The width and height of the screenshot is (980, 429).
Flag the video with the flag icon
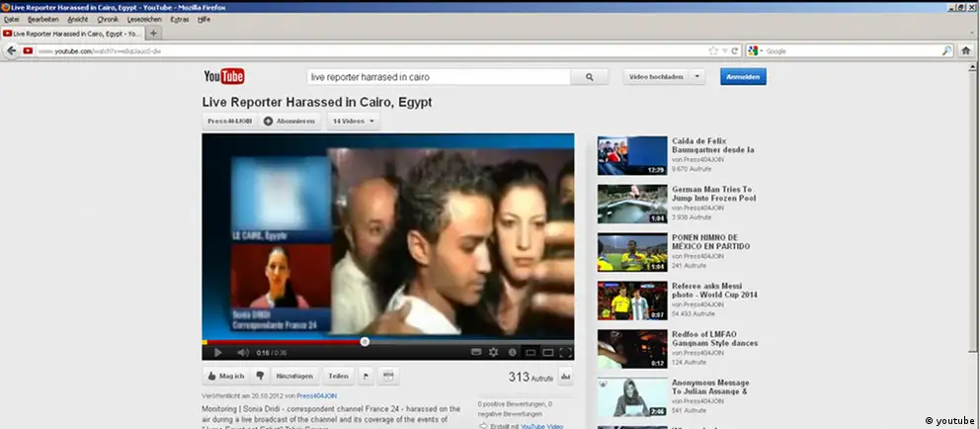[365, 376]
